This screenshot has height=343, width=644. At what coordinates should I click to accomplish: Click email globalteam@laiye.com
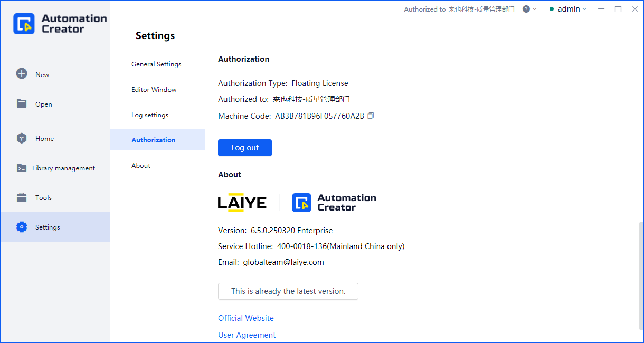coord(283,262)
